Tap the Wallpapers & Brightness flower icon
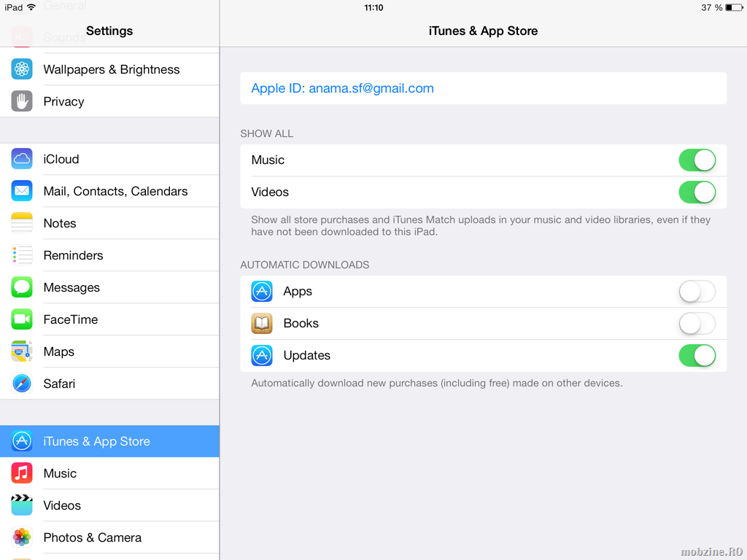 point(22,69)
